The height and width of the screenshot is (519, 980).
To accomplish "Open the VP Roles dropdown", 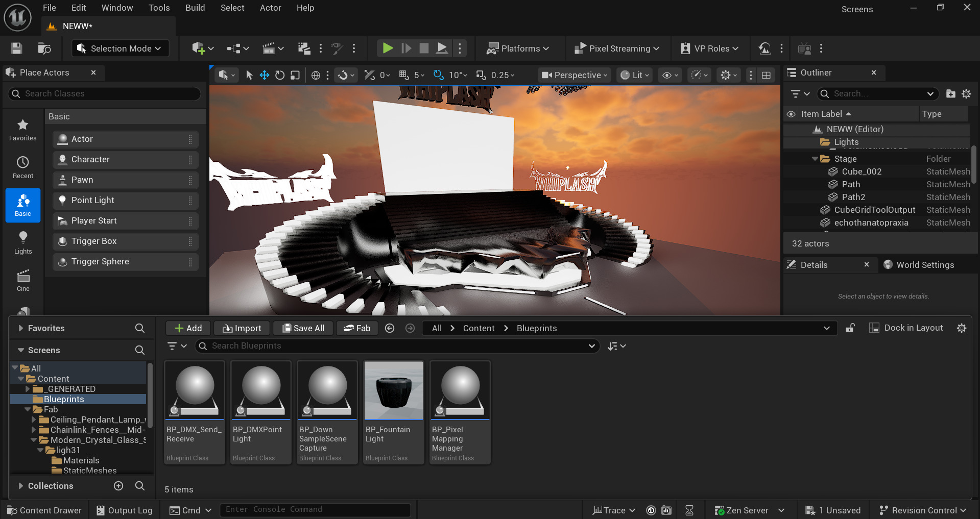I will (710, 48).
